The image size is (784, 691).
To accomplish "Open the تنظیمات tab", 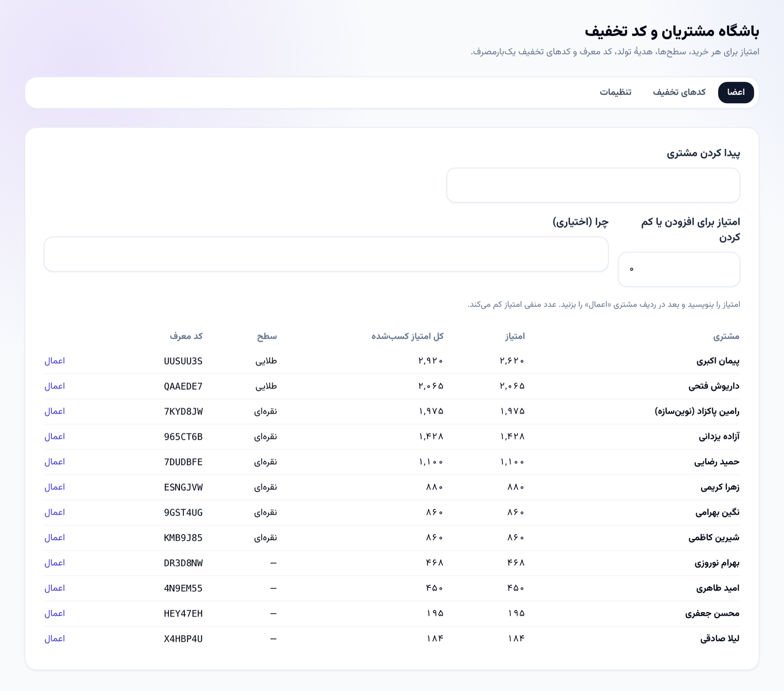I will [x=615, y=92].
